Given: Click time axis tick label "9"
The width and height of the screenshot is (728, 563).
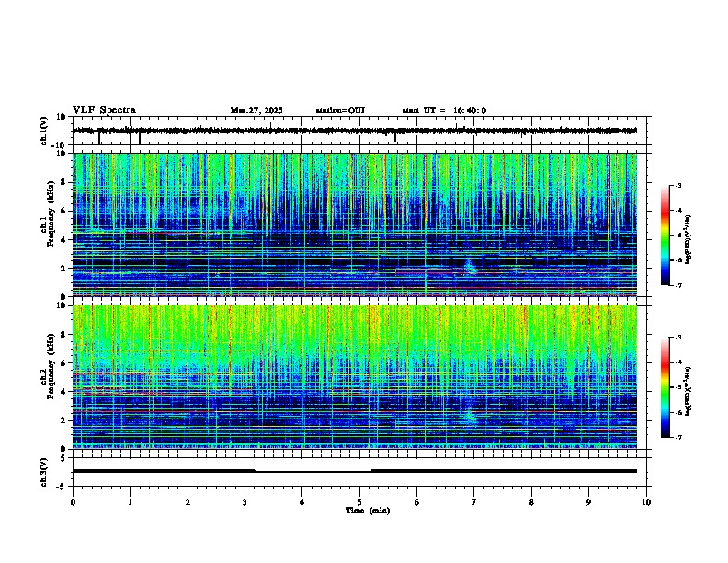Looking at the screenshot, I should point(588,502).
